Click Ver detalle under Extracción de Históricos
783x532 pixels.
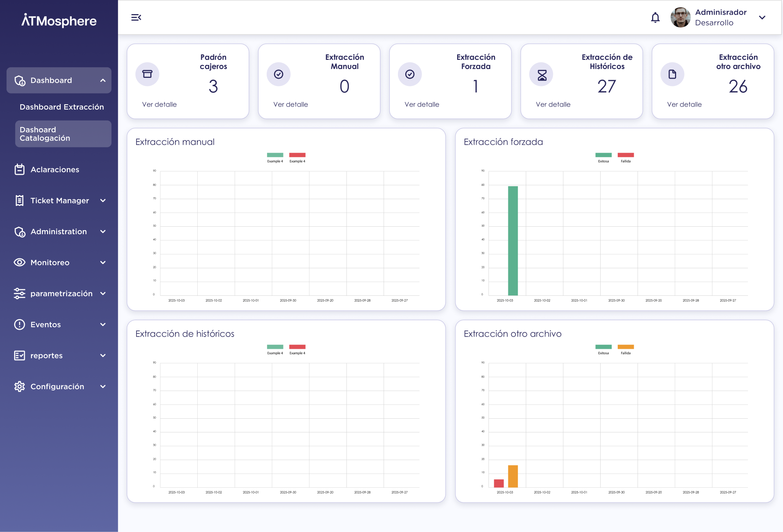coord(553,105)
